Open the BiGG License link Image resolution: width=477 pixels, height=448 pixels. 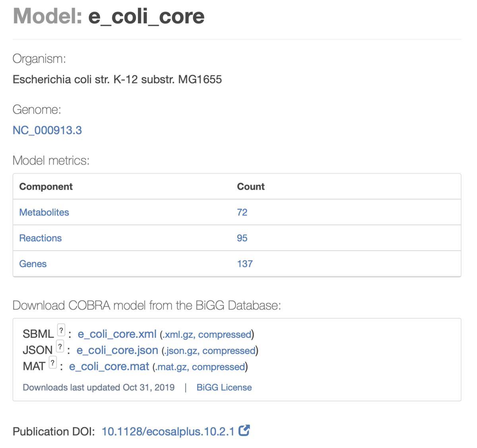224,388
